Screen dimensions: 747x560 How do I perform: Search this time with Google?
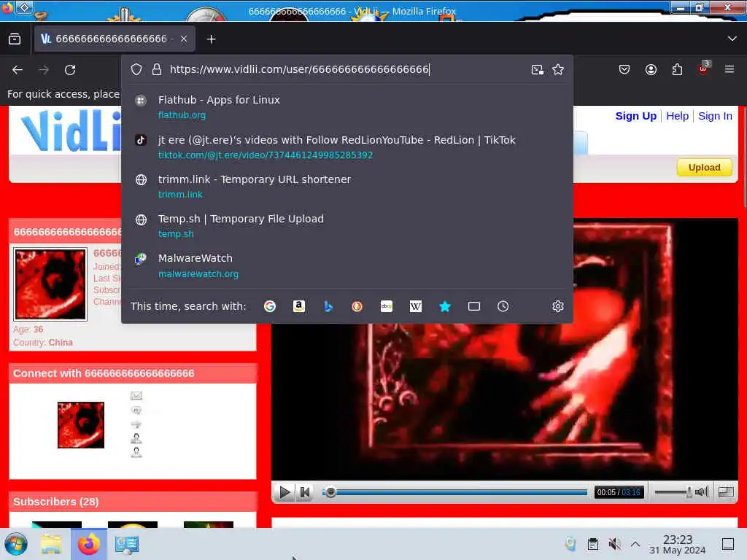[270, 306]
